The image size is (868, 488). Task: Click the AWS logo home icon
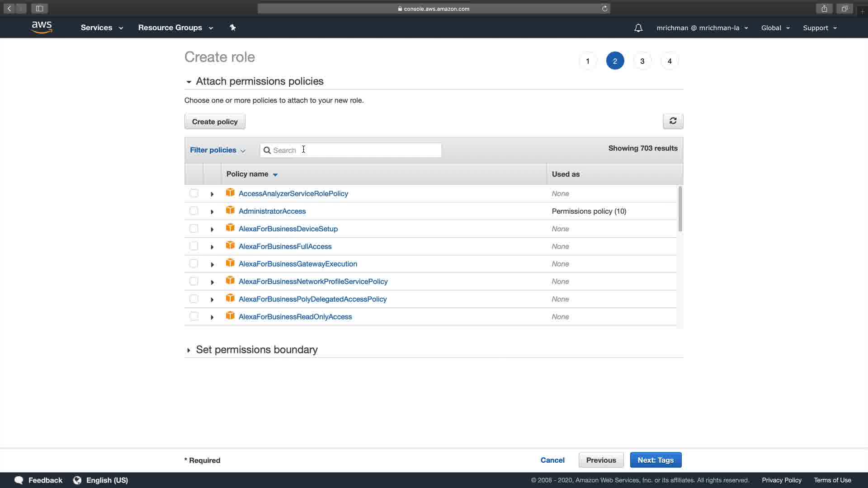coord(42,27)
